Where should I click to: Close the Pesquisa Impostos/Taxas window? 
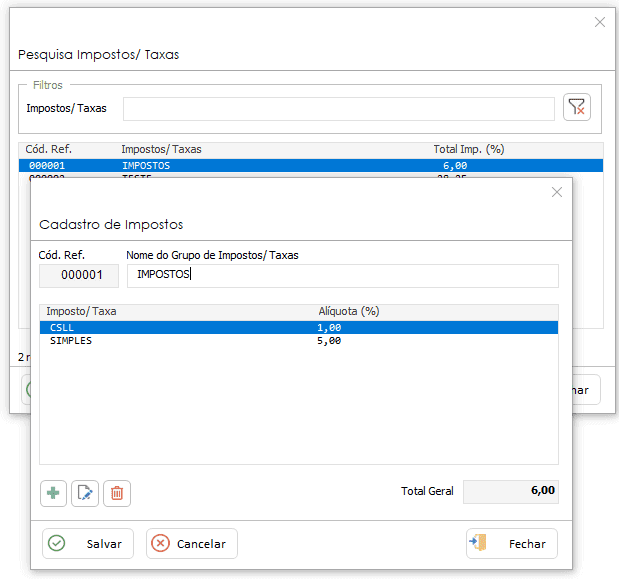tap(600, 22)
